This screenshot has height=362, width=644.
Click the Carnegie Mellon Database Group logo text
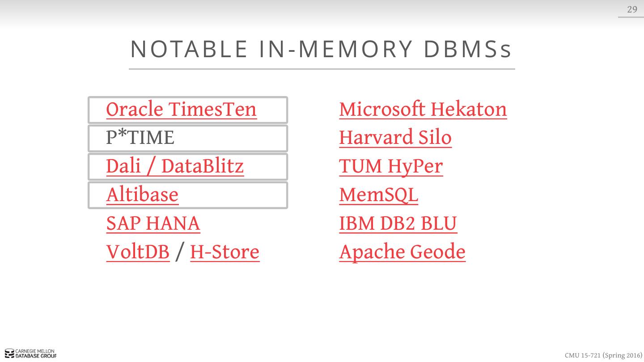[x=36, y=354]
